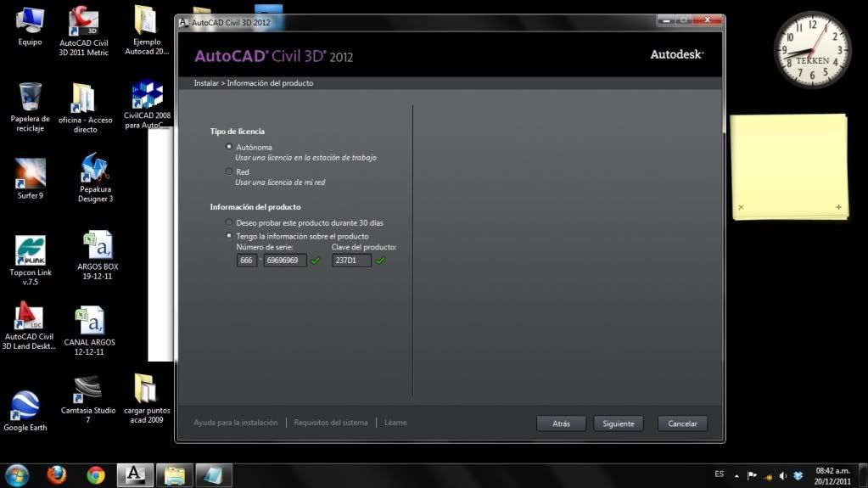Open the date and time in taskbar
Viewport: 868px width, 488px height.
pyautogui.click(x=832, y=476)
